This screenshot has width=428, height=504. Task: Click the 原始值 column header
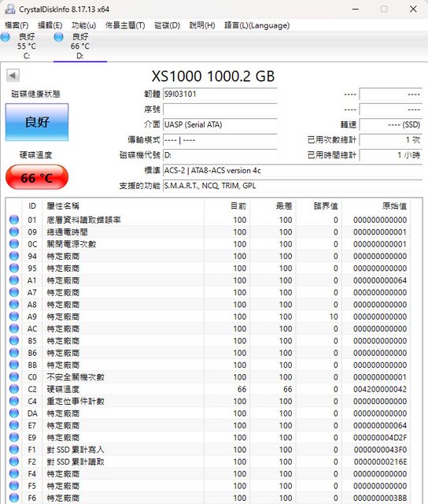pyautogui.click(x=375, y=206)
